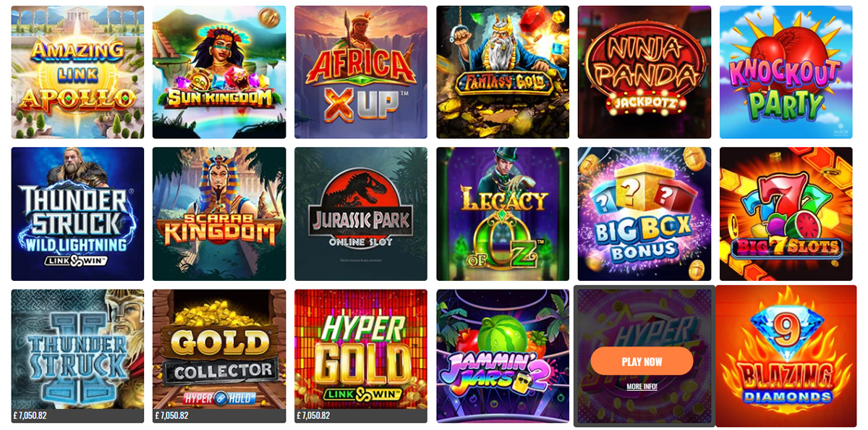Select the Legacy of Oz game tile
The height and width of the screenshot is (430, 868).
tap(503, 214)
